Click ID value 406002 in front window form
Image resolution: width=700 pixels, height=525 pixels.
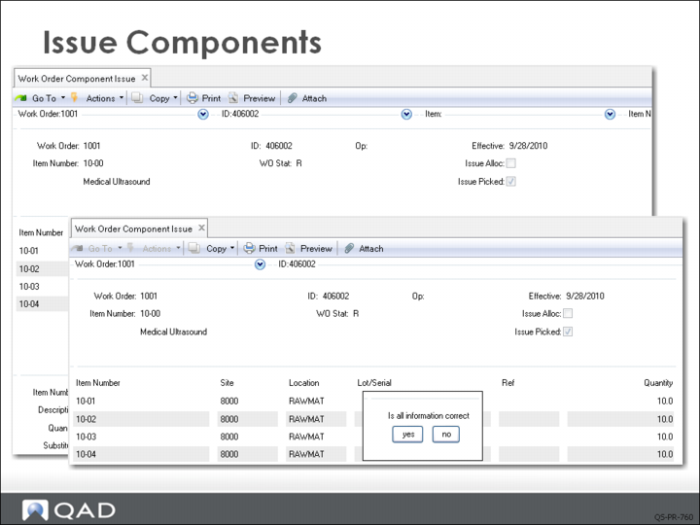tap(336, 296)
